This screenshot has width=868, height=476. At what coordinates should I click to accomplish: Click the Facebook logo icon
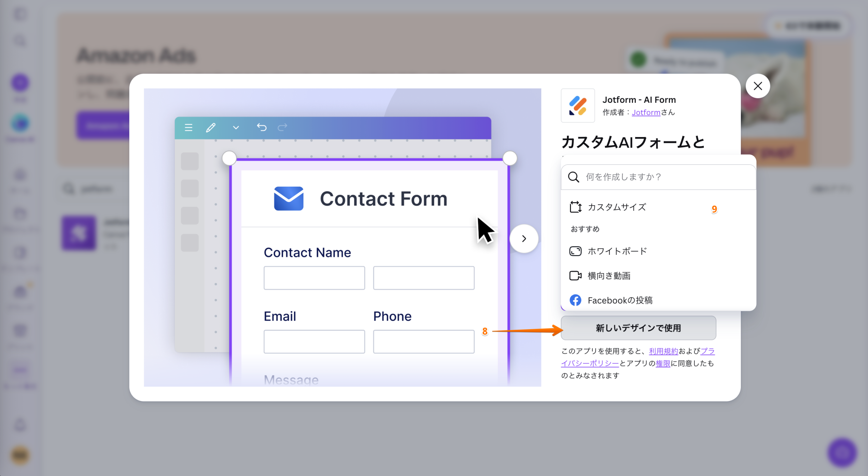(575, 300)
